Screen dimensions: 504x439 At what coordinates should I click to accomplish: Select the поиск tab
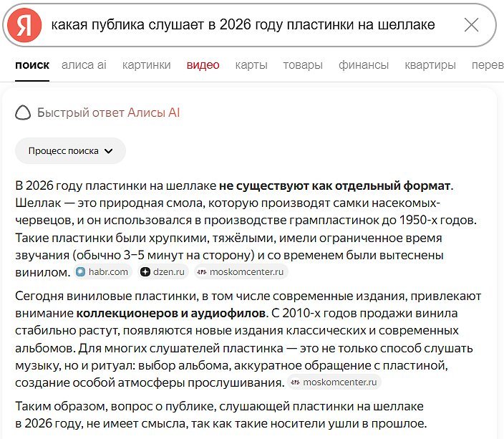coord(32,65)
